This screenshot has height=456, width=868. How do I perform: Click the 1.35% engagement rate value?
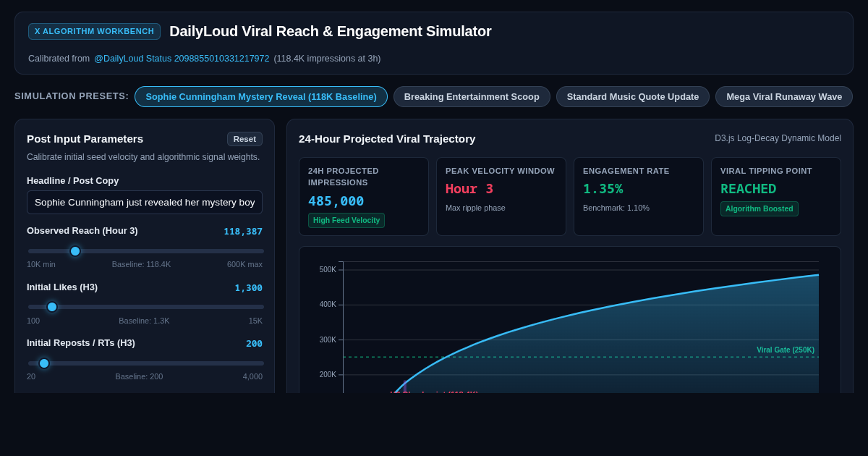pos(603,188)
